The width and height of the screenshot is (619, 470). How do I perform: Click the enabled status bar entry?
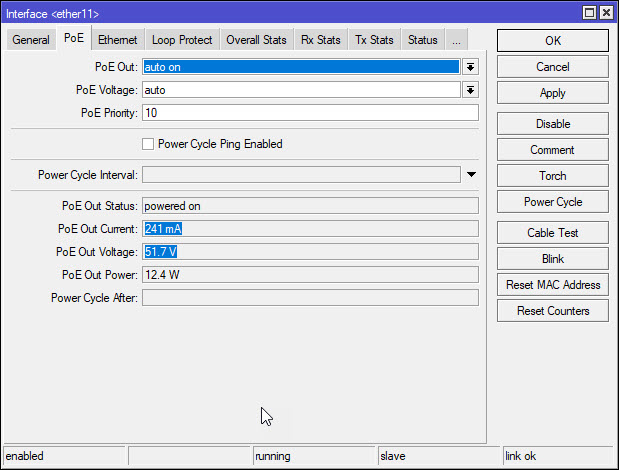click(64, 456)
